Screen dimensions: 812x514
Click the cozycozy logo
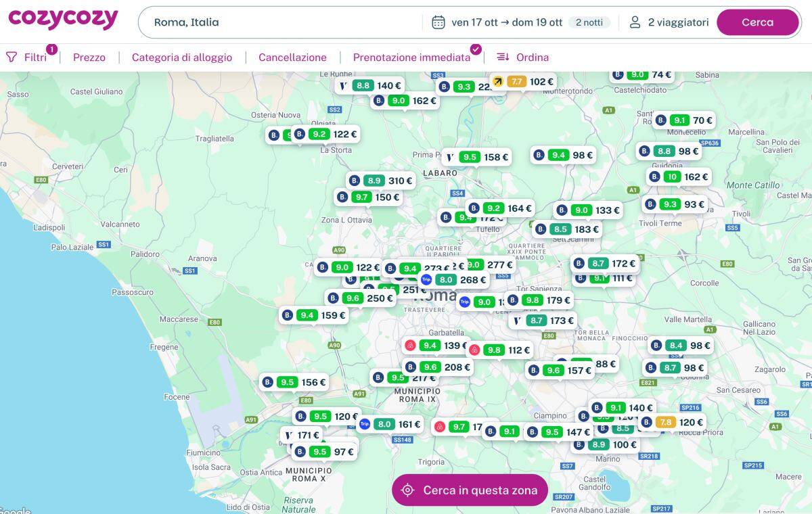click(63, 20)
